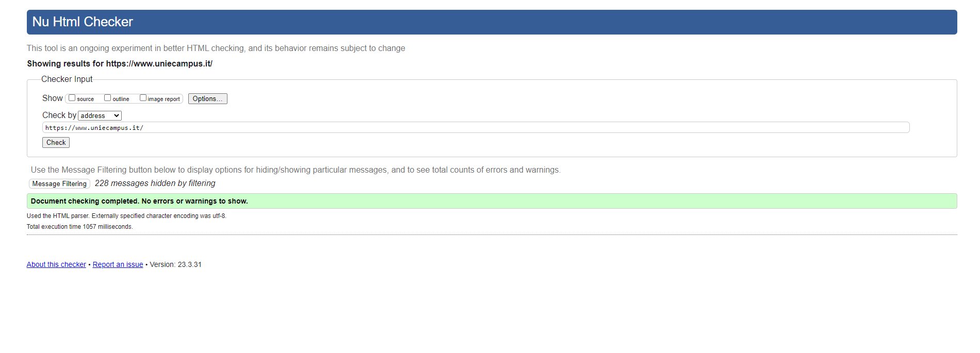Enable the image report checkbox
Image resolution: width=980 pixels, height=353 pixels.
click(143, 98)
